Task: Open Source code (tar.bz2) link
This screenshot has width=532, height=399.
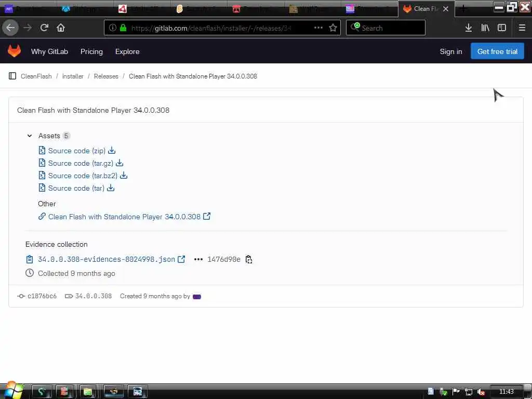Action: pyautogui.click(x=83, y=176)
